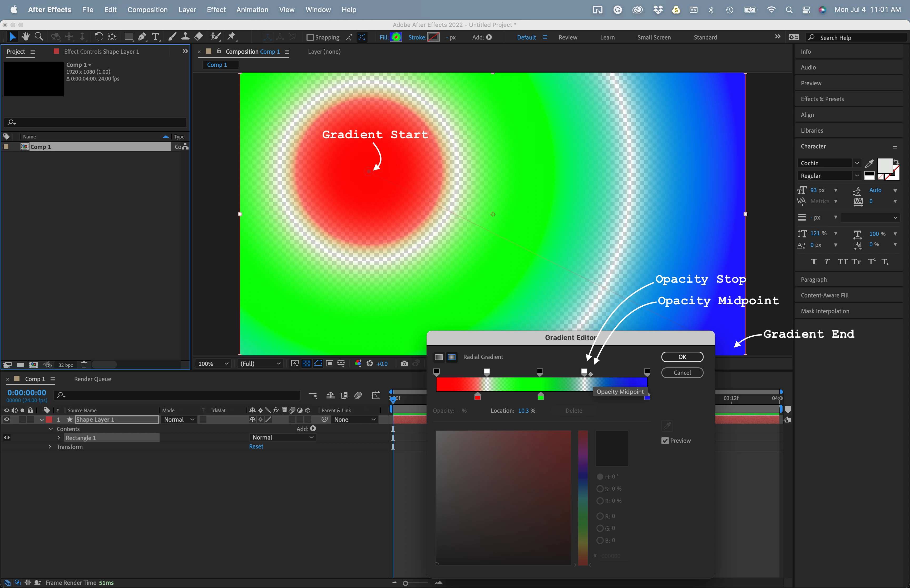Expand the Rectangle 1 group
The height and width of the screenshot is (588, 910).
[x=59, y=438]
